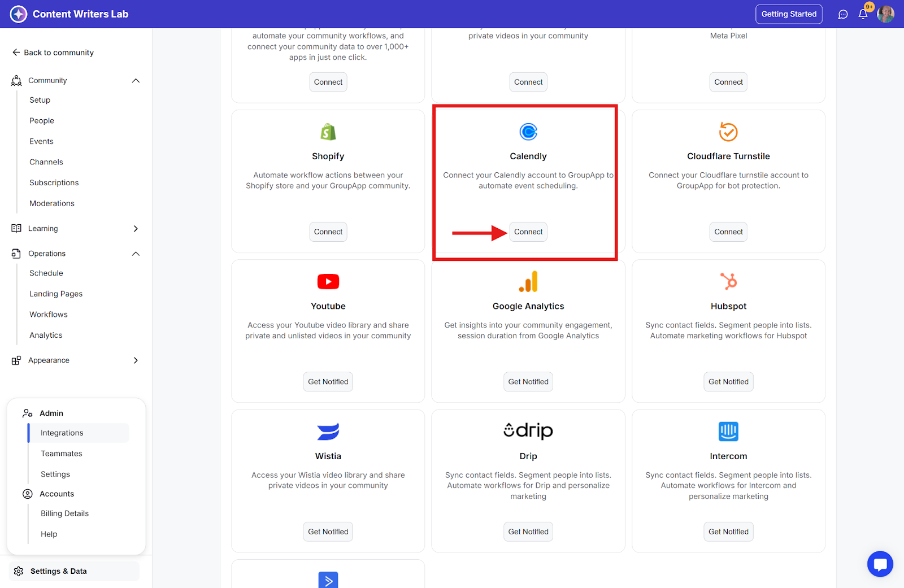
Task: Click the Youtube logo icon
Action: 328,281
